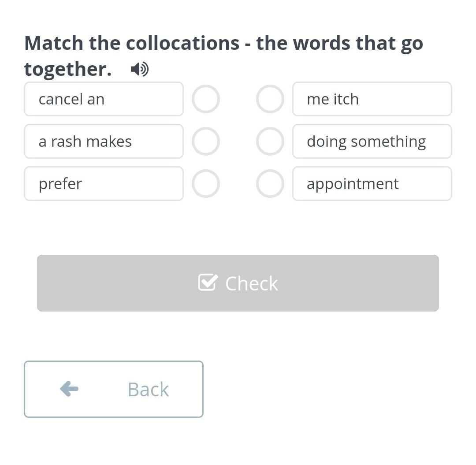This screenshot has height=465, width=476.
Task: Click the left arrow icon on Back
Action: tap(69, 389)
